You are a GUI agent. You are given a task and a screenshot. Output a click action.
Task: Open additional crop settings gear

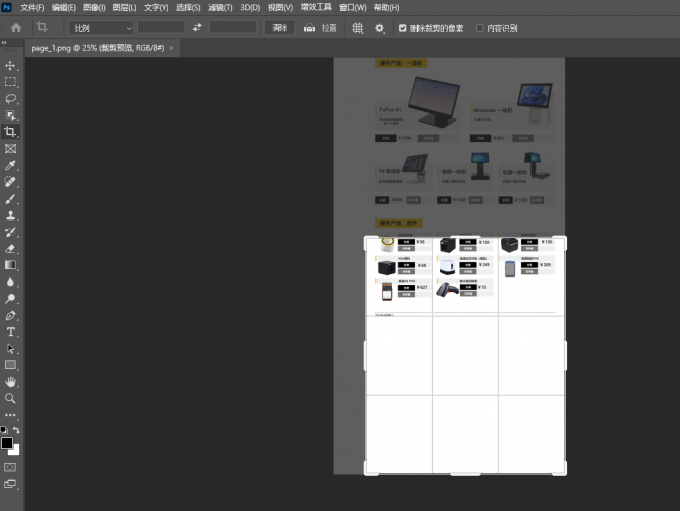point(379,28)
